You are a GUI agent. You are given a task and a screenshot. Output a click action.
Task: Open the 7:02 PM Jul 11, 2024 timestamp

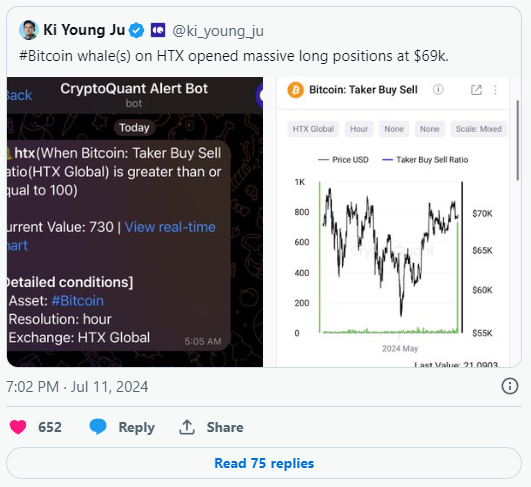[x=77, y=387]
